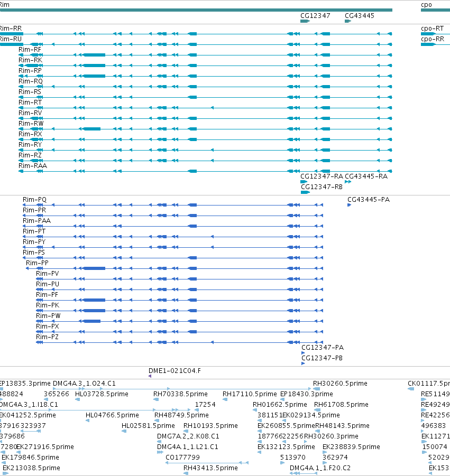Select transcript label Rim-RX

(x=30, y=134)
